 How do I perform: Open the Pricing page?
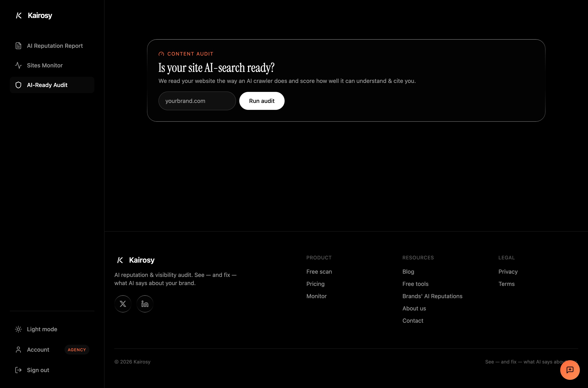315,284
